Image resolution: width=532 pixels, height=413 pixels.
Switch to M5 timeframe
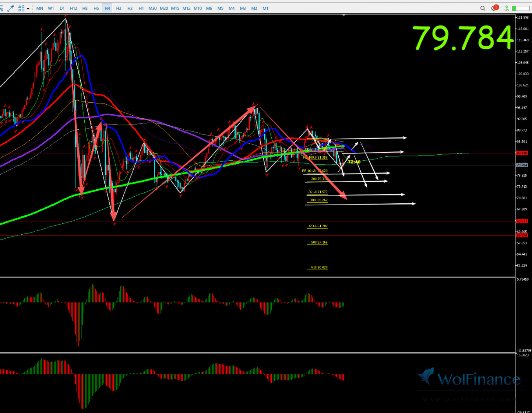[220, 8]
